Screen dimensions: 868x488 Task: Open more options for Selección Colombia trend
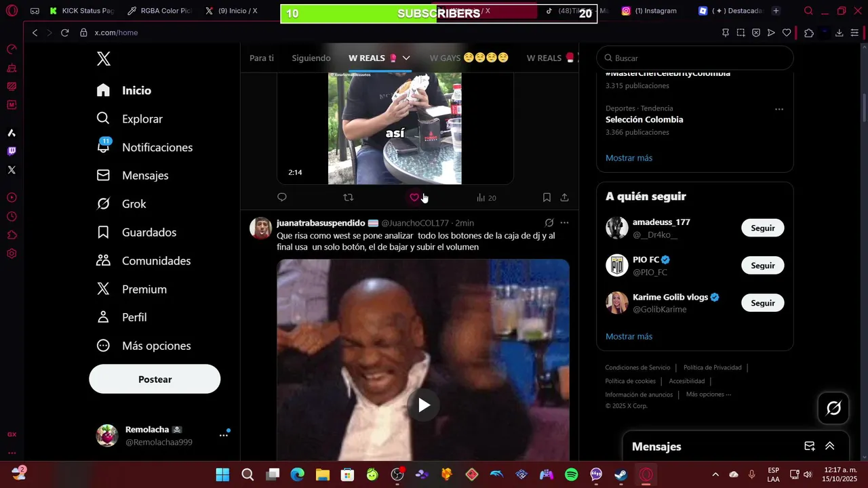point(779,109)
